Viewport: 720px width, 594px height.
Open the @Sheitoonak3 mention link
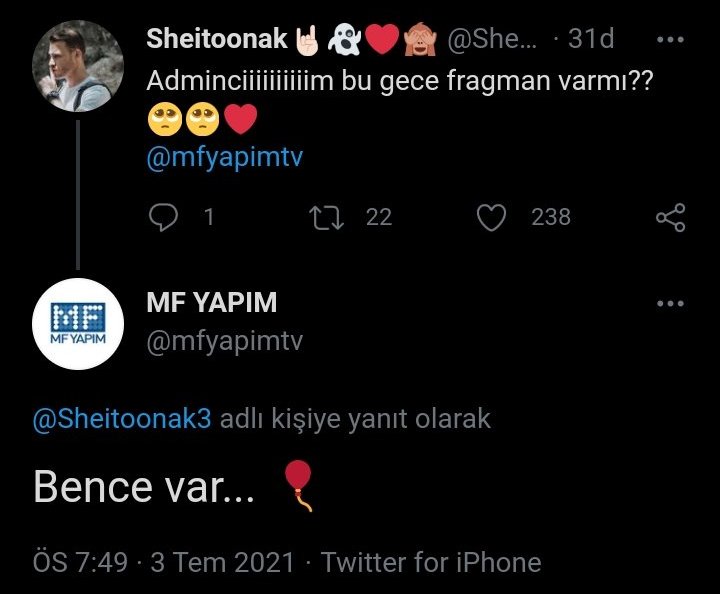(122, 418)
